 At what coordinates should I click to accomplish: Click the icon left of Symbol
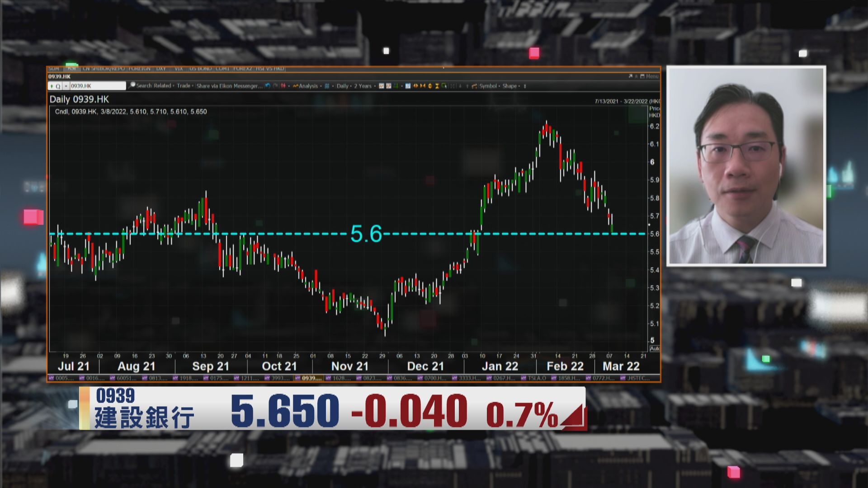click(x=474, y=86)
